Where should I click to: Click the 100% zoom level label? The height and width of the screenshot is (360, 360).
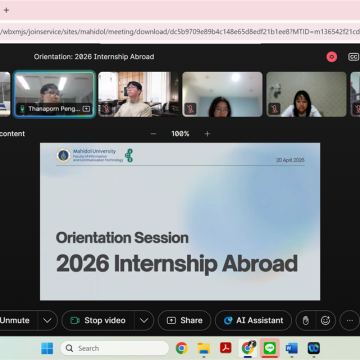[x=180, y=134]
